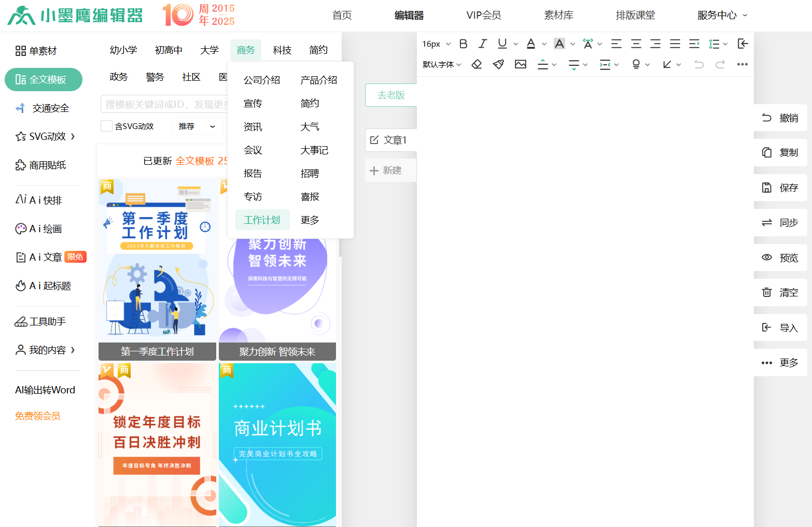Switch to the 科技 category tab
This screenshot has height=527, width=812.
tap(282, 50)
